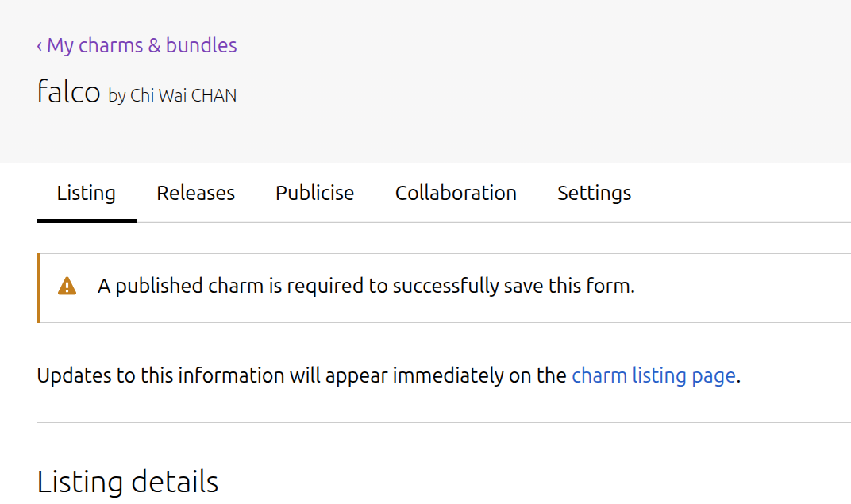Screen dimensions: 851x504
Task: Click the orange left edge of warning box
Action: click(38, 288)
